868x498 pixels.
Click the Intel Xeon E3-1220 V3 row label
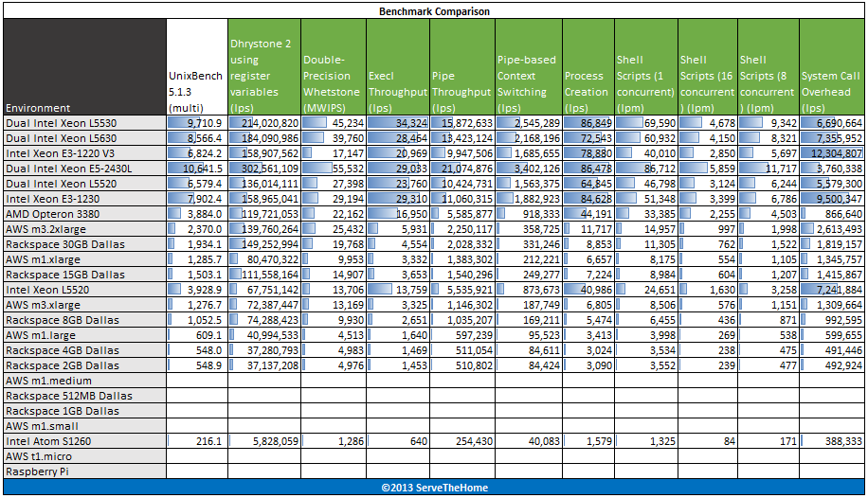pos(62,153)
